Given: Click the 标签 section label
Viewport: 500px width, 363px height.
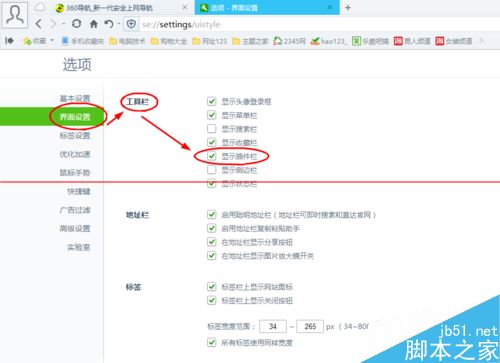Looking at the screenshot, I should coord(133,287).
